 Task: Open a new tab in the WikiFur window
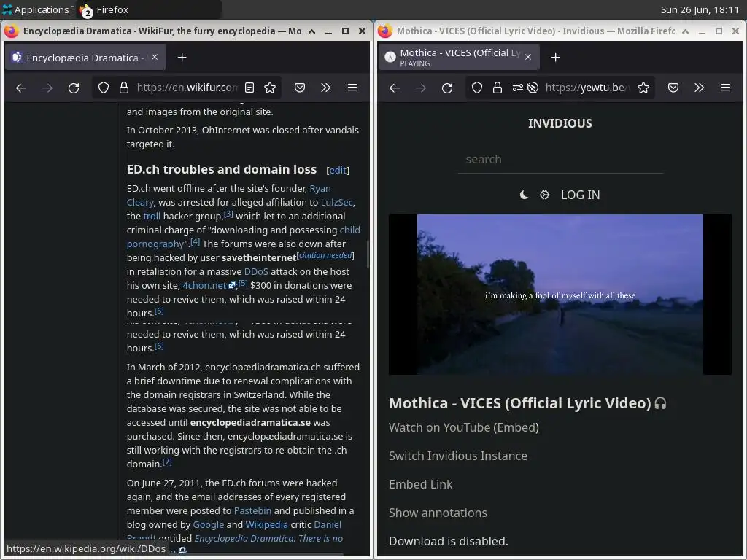pyautogui.click(x=182, y=58)
